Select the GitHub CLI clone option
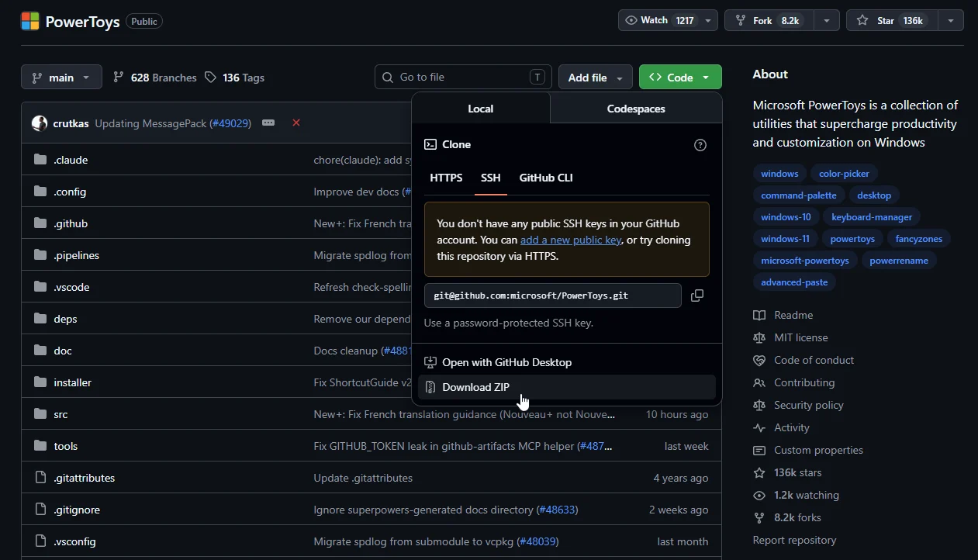Viewport: 978px width, 560px height. 546,178
